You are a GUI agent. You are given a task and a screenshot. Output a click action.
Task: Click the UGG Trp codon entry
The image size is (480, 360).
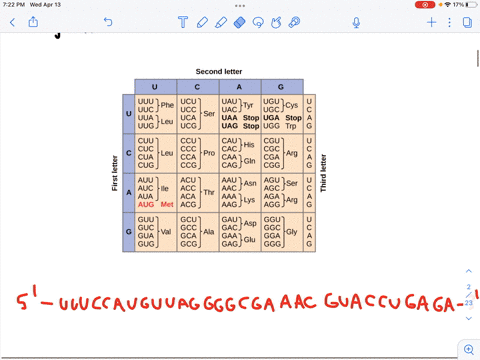(x=279, y=126)
